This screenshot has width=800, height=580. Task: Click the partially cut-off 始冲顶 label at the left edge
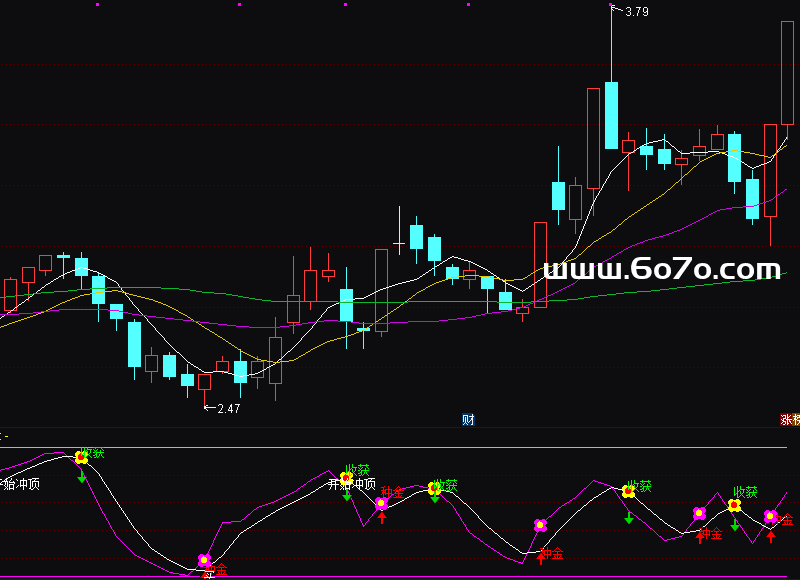[21, 485]
